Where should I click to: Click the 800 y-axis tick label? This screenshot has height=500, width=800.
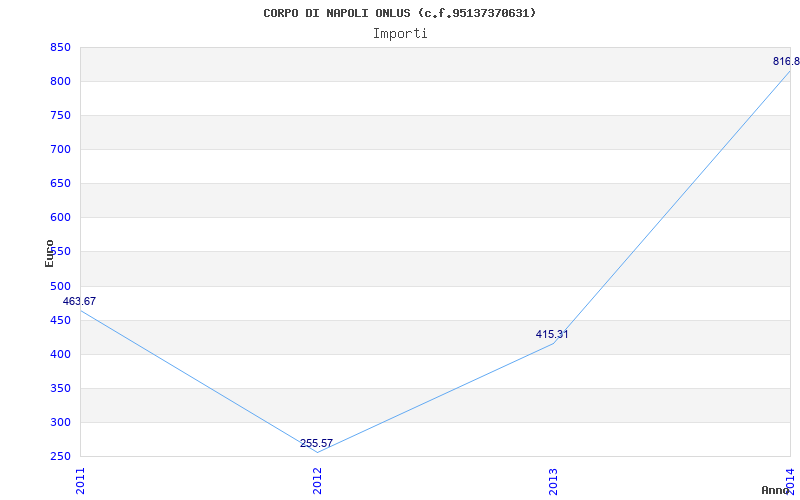pos(60,82)
